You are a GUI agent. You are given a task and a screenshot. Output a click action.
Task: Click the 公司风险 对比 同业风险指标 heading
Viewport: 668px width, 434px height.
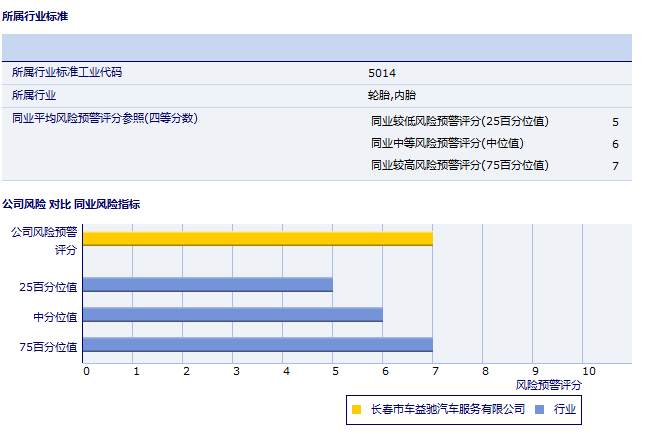(71, 204)
